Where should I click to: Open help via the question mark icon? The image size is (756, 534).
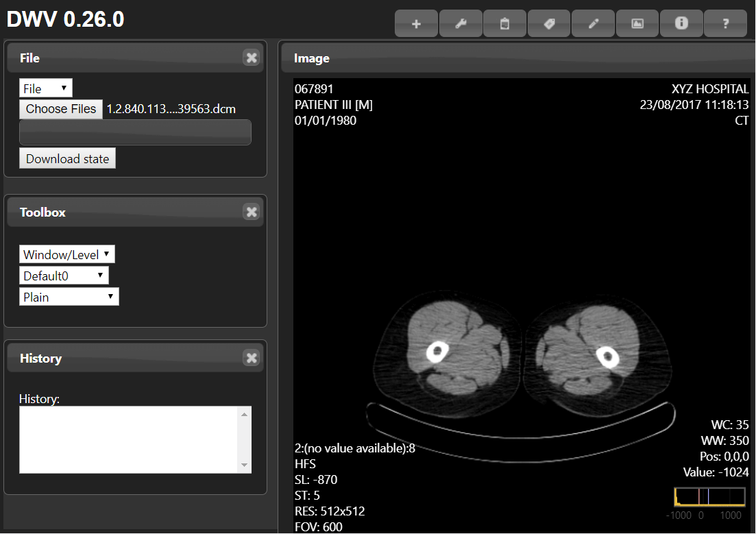725,23
